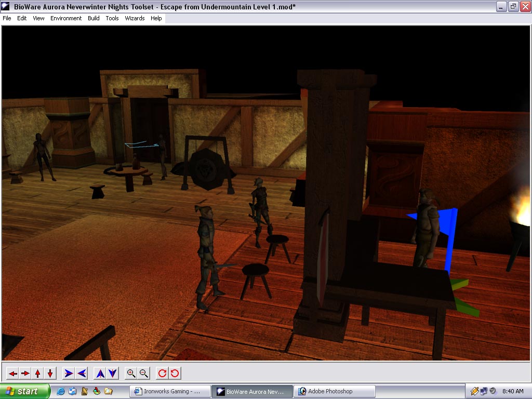Open the Wizards menu
Screen dimensions: 532x399
coord(135,18)
